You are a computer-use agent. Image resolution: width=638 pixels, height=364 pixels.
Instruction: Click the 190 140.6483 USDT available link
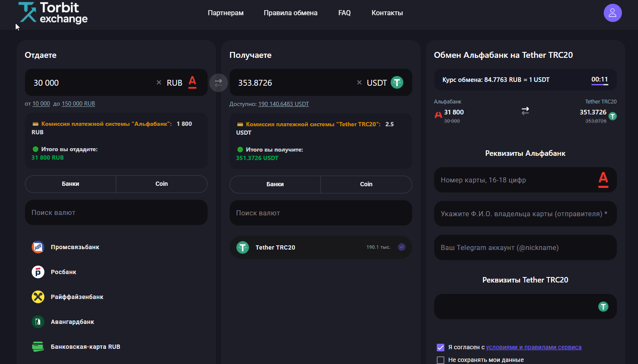coord(284,104)
